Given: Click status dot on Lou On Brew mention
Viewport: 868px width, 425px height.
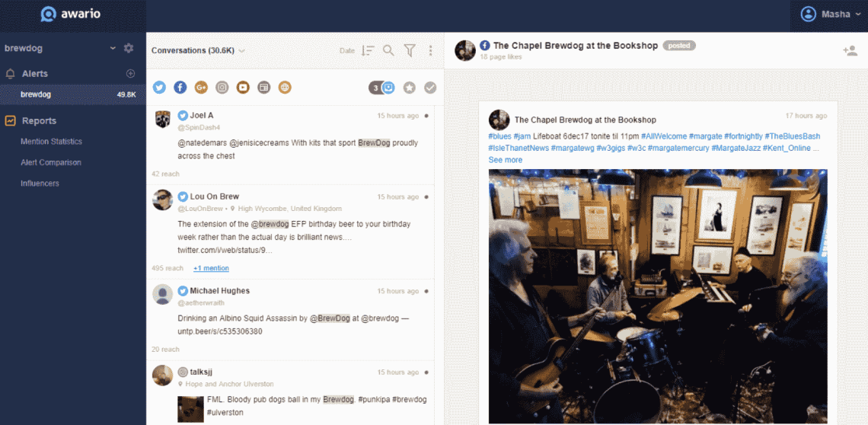Looking at the screenshot, I should (426, 197).
